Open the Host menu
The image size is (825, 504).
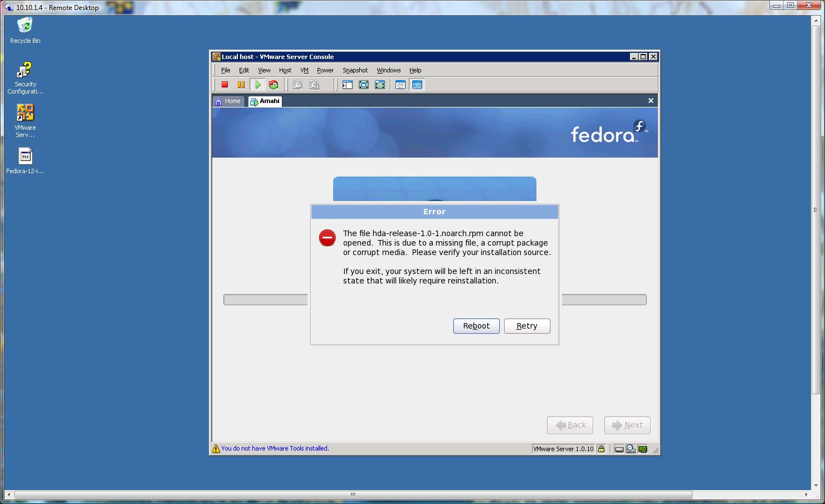285,70
